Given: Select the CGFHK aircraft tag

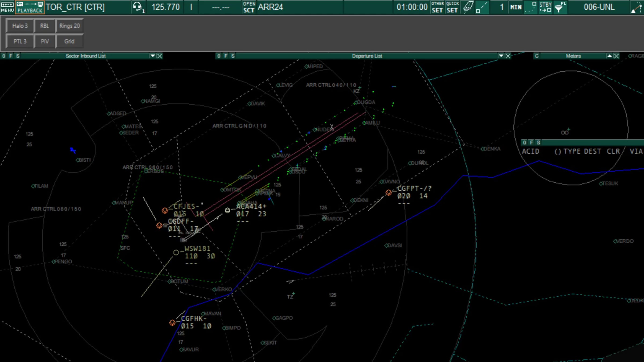Looking at the screenshot, I should point(196,322).
